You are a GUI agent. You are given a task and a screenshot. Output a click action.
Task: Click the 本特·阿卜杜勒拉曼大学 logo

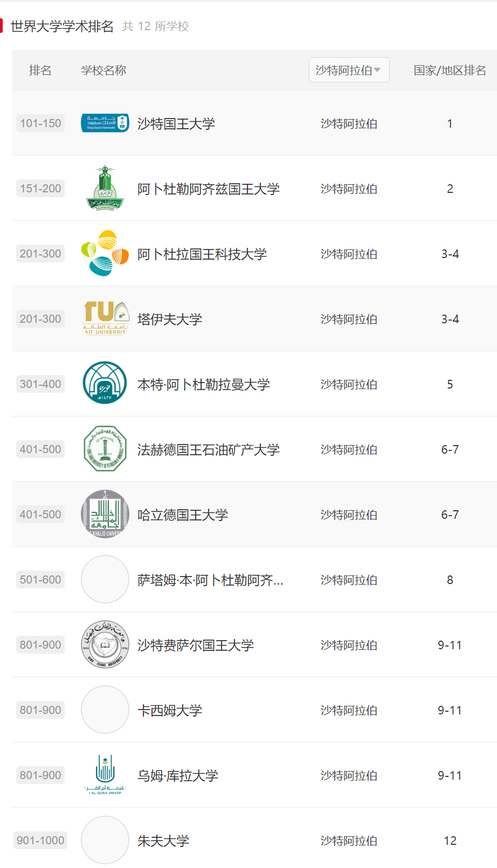click(x=105, y=384)
